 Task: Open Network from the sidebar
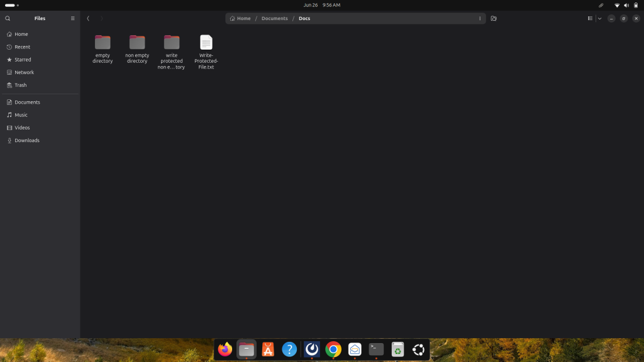click(x=23, y=72)
